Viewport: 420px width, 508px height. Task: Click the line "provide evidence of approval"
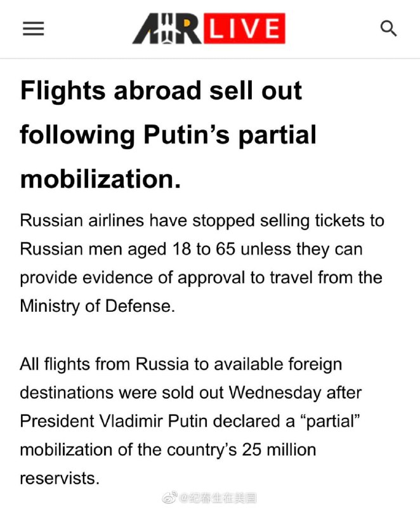click(200, 277)
